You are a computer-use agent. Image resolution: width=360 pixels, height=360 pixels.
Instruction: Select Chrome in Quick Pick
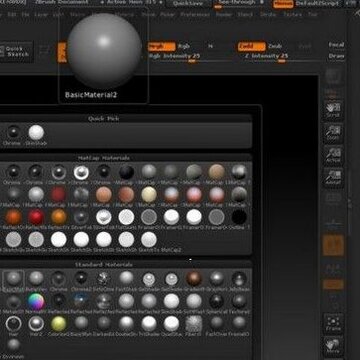[14, 133]
